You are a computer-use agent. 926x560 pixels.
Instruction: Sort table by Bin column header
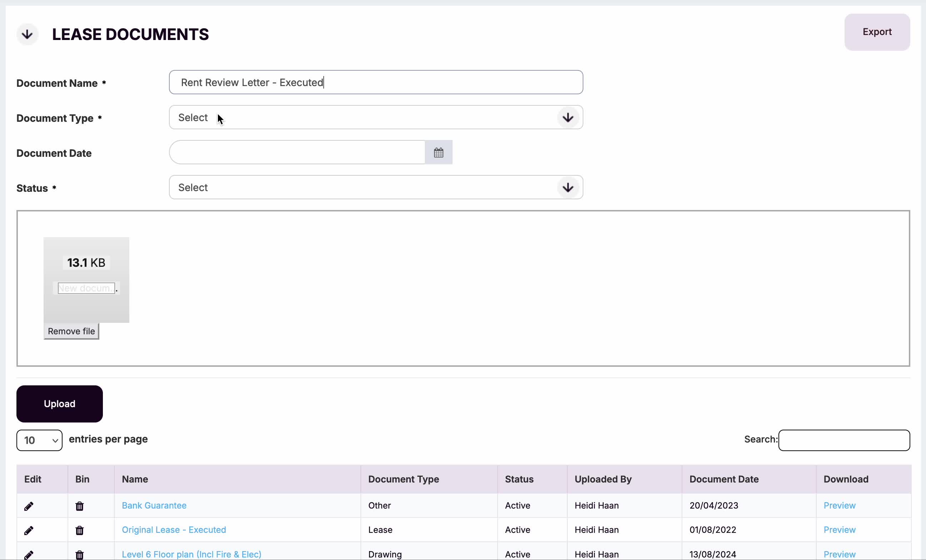[91, 479]
